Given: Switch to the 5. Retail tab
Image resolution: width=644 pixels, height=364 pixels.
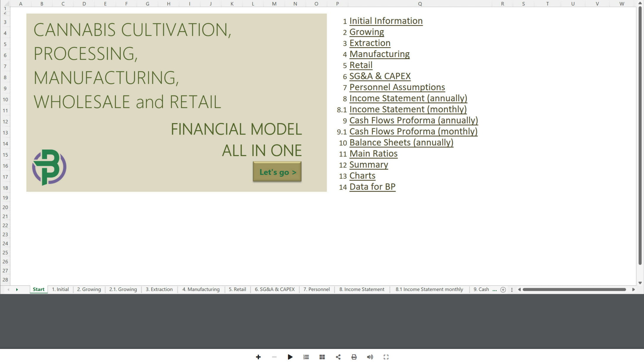Looking at the screenshot, I should tap(237, 290).
